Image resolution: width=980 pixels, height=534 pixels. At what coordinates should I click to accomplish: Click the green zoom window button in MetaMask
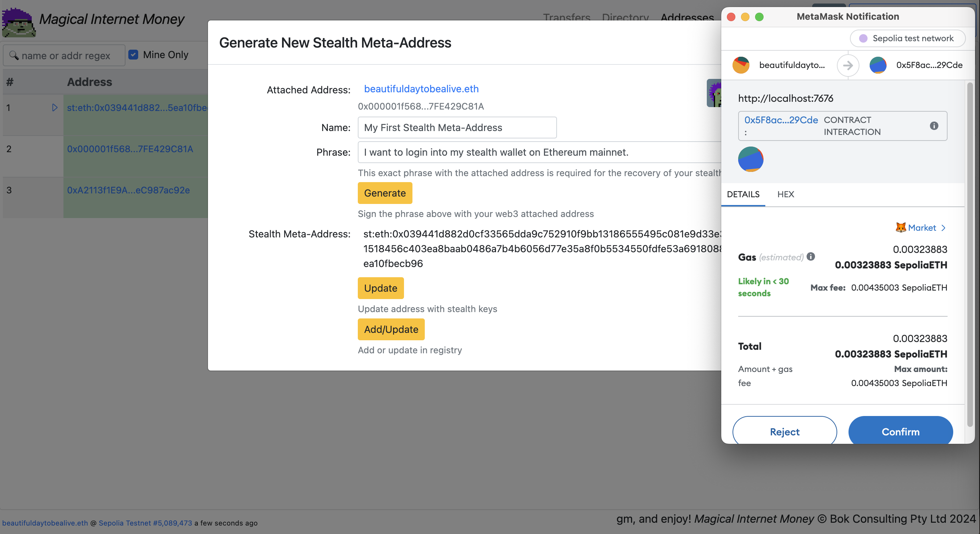click(x=759, y=17)
